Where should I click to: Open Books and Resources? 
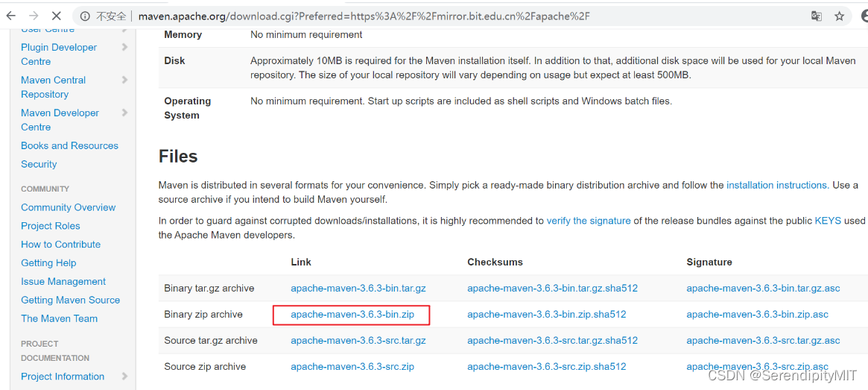pyautogui.click(x=70, y=145)
